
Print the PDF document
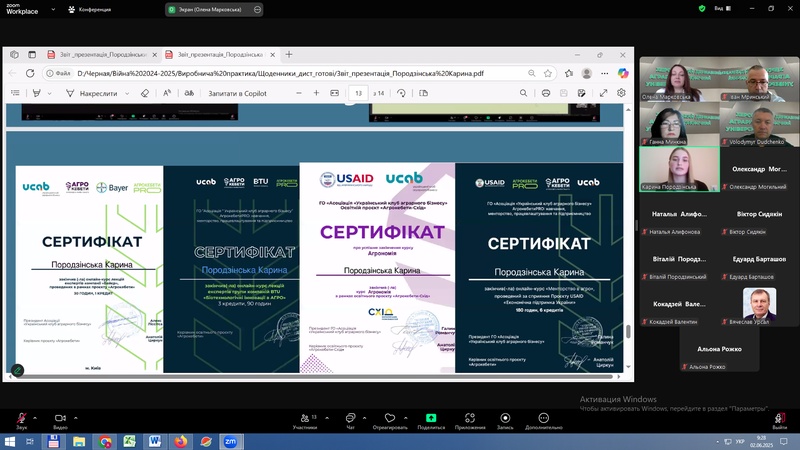click(x=546, y=93)
